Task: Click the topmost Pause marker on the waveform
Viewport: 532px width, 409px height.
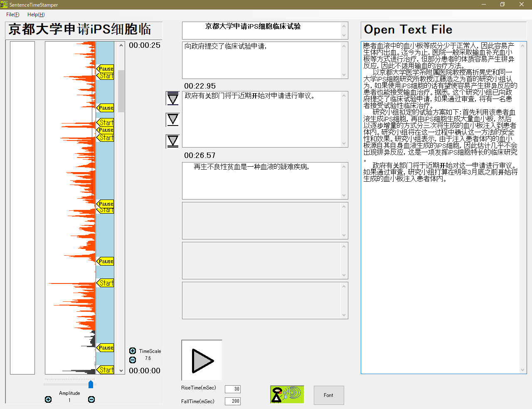Action: coord(105,69)
